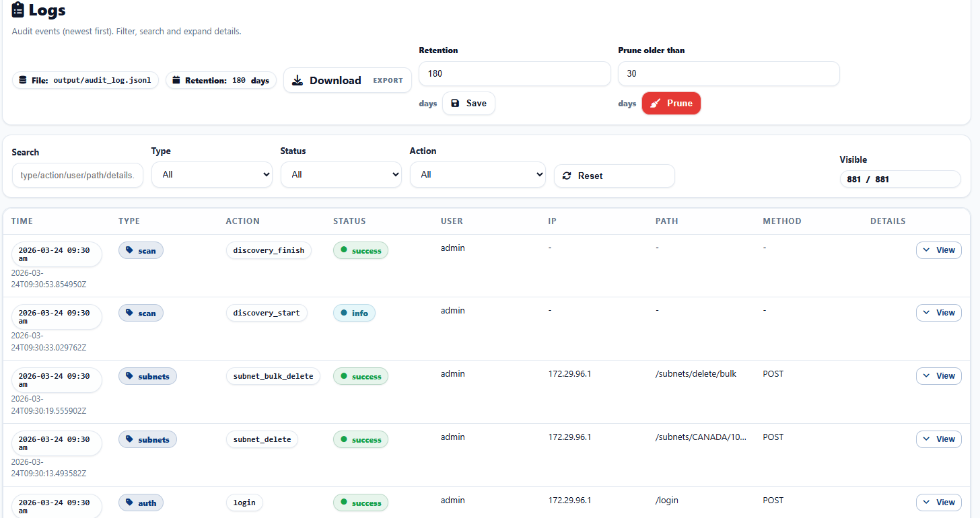Click the Prune button

[671, 104]
